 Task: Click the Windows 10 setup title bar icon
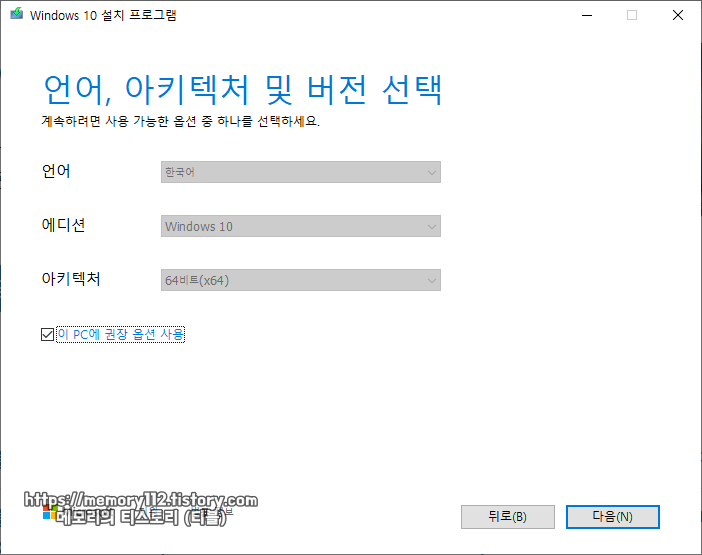tap(17, 14)
